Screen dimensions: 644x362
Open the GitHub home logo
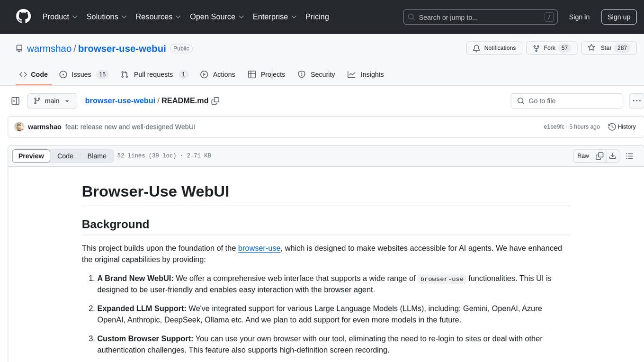23,17
